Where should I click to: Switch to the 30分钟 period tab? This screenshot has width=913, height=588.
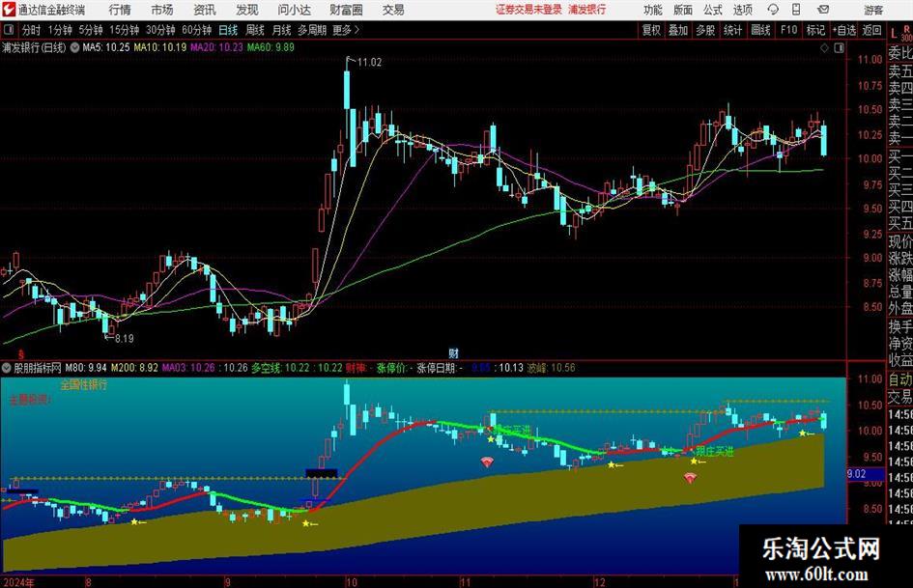tap(160, 30)
